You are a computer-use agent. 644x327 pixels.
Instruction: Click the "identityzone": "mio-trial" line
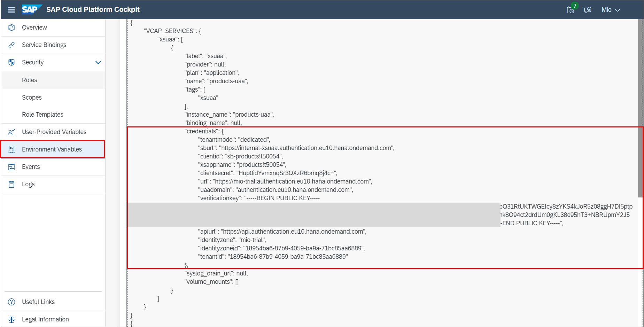[x=232, y=240]
